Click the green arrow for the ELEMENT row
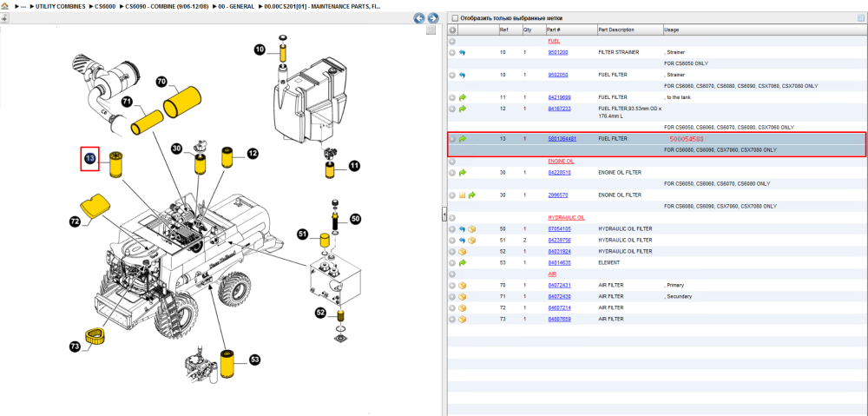 point(463,262)
